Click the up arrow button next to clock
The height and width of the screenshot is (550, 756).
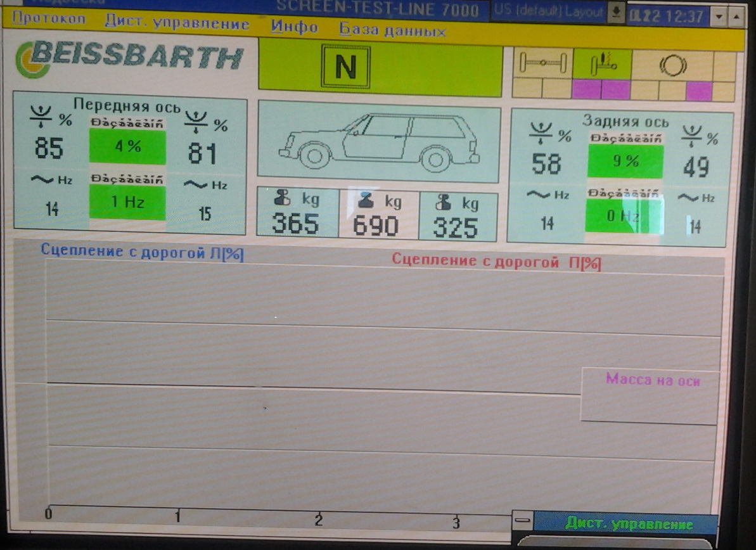click(736, 15)
